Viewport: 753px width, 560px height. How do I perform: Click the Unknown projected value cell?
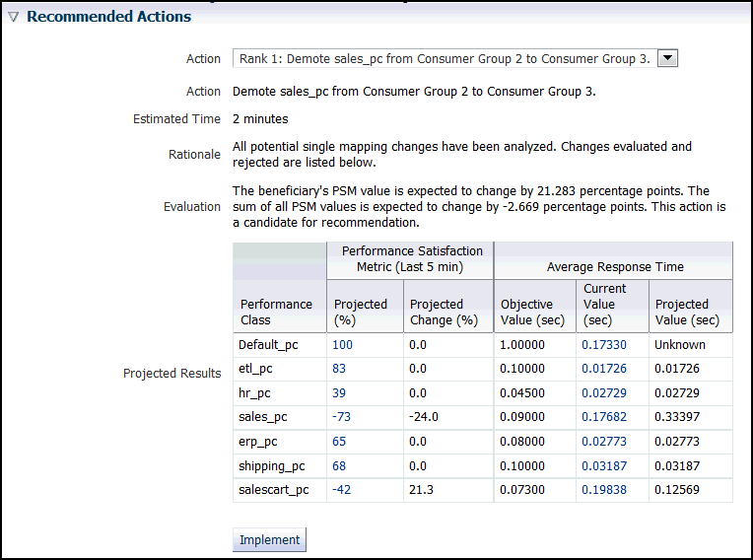pyautogui.click(x=691, y=345)
